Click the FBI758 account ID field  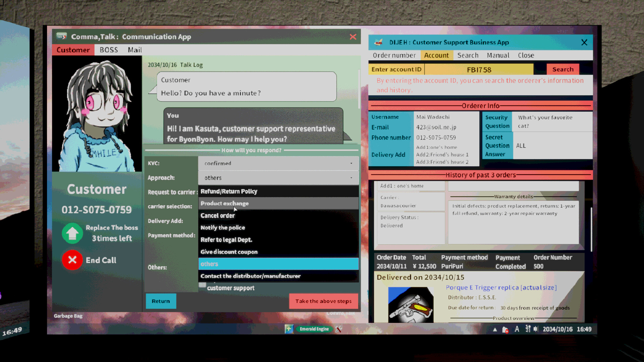[x=479, y=69]
